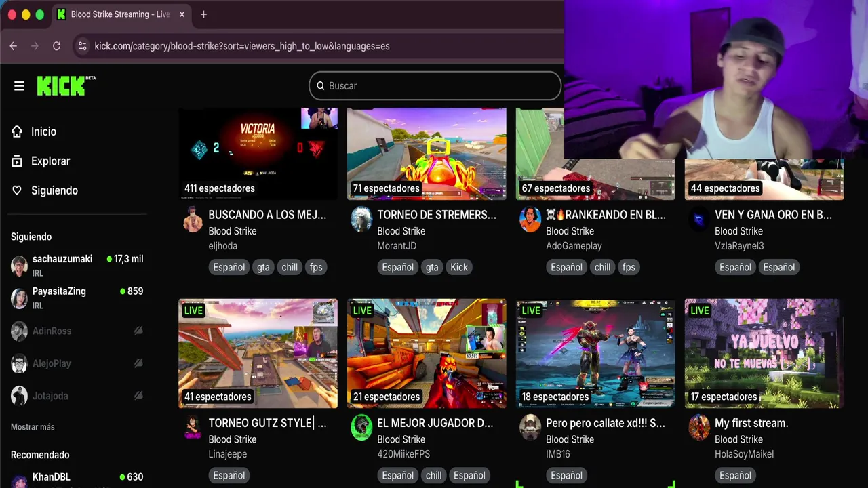Image resolution: width=868 pixels, height=488 pixels.
Task: Click chill tag under 420MiikeFPS
Action: 434,475
